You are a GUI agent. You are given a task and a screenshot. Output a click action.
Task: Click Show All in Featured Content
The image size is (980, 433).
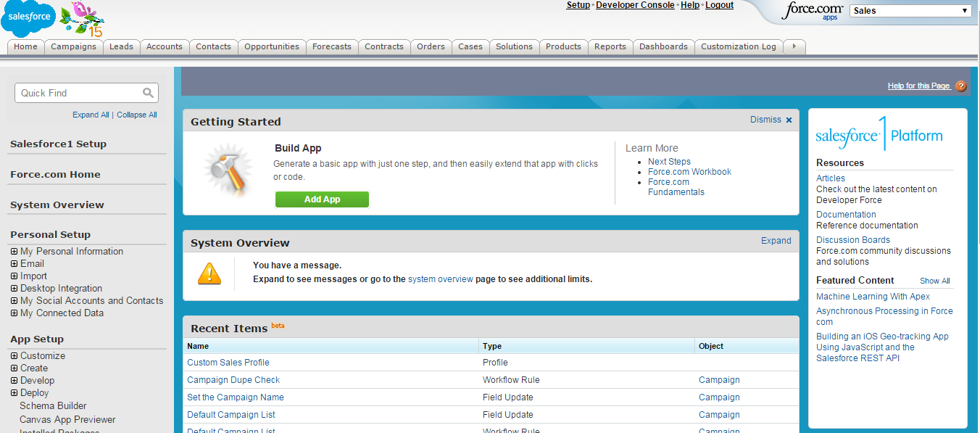(x=934, y=281)
